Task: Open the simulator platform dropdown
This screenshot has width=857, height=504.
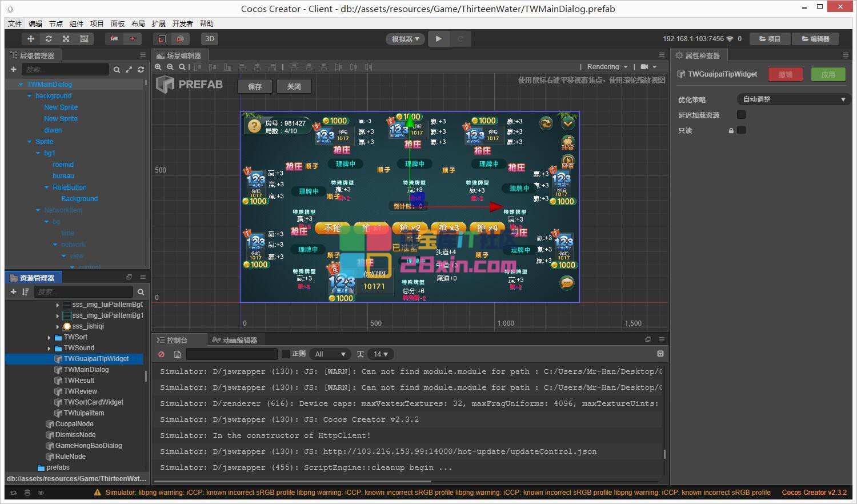Action: point(405,39)
